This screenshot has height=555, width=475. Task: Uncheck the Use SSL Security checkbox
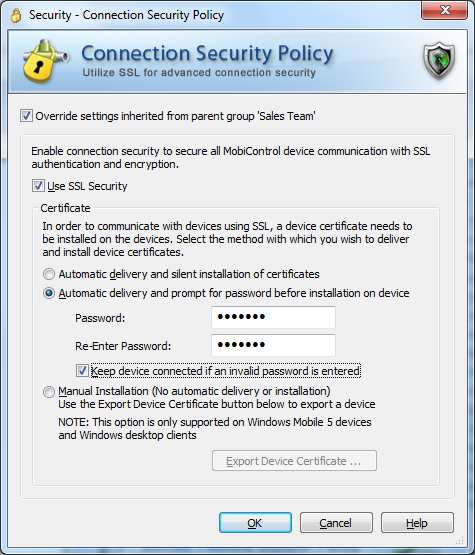38,186
